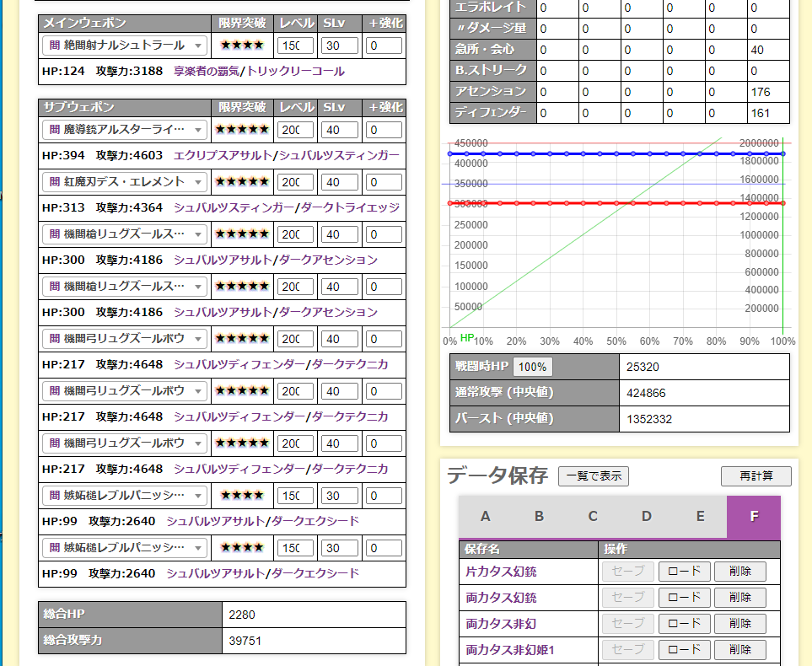812x666 pixels.
Task: Click the 総合攻撃力 value 39751
Action: click(x=245, y=642)
